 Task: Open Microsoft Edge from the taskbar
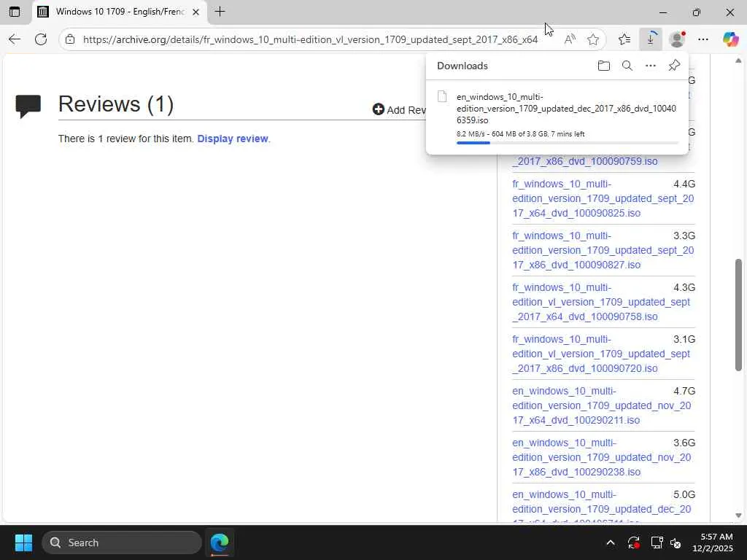coord(220,542)
